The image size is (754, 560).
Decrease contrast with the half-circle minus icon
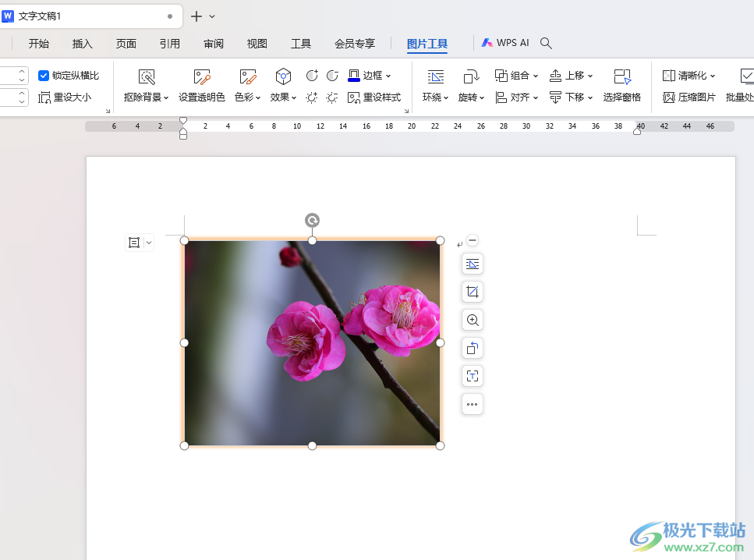(332, 76)
